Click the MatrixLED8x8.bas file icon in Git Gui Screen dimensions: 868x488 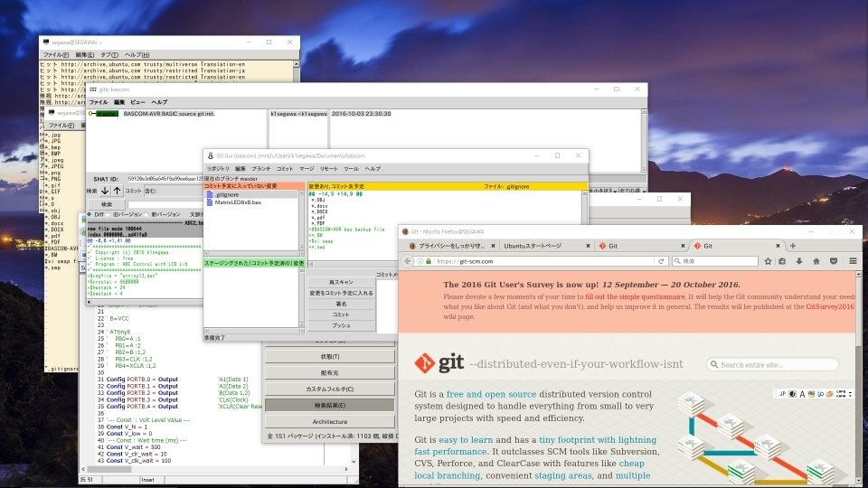(210, 202)
